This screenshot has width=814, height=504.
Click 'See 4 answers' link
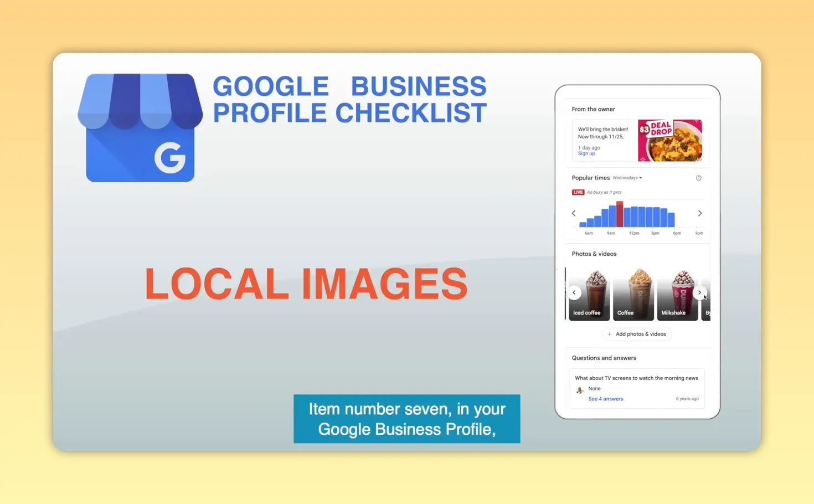(605, 399)
